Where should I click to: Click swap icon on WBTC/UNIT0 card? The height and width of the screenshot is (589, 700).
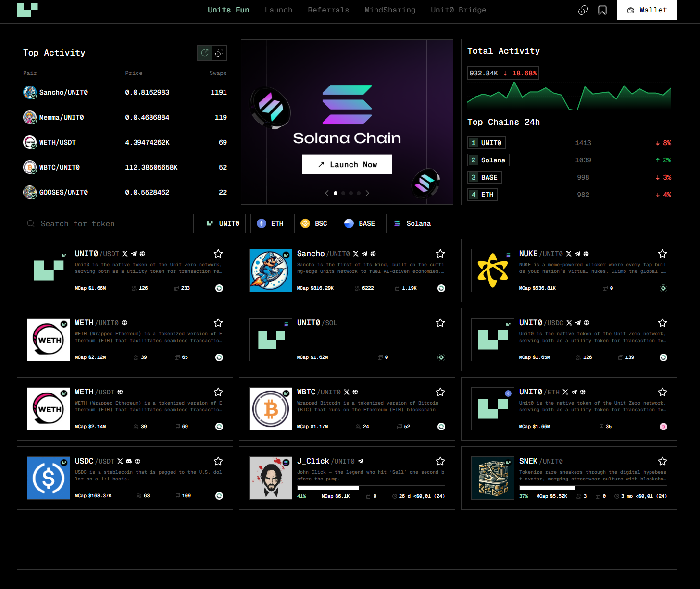click(441, 427)
